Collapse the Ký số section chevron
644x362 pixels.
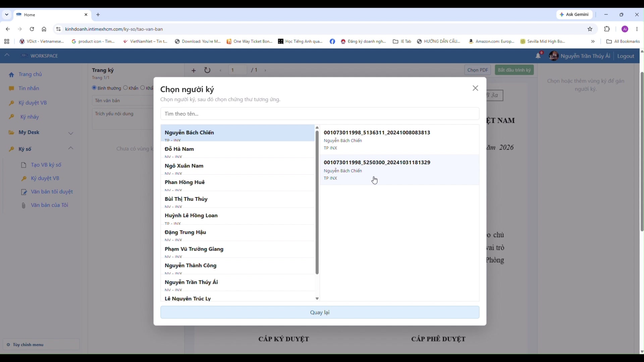71,148
